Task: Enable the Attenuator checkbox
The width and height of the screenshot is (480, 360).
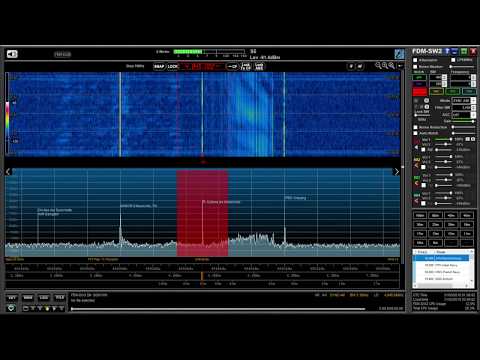Action: (x=415, y=60)
